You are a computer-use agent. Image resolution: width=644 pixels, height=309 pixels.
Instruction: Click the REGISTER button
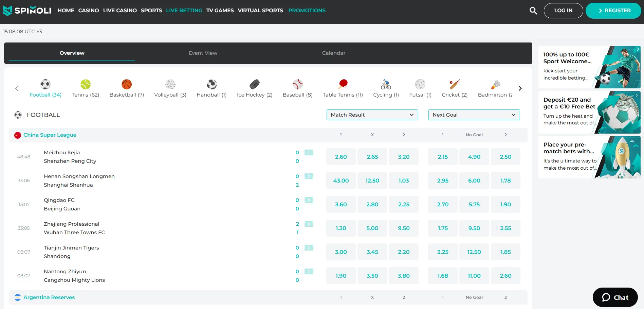(613, 11)
